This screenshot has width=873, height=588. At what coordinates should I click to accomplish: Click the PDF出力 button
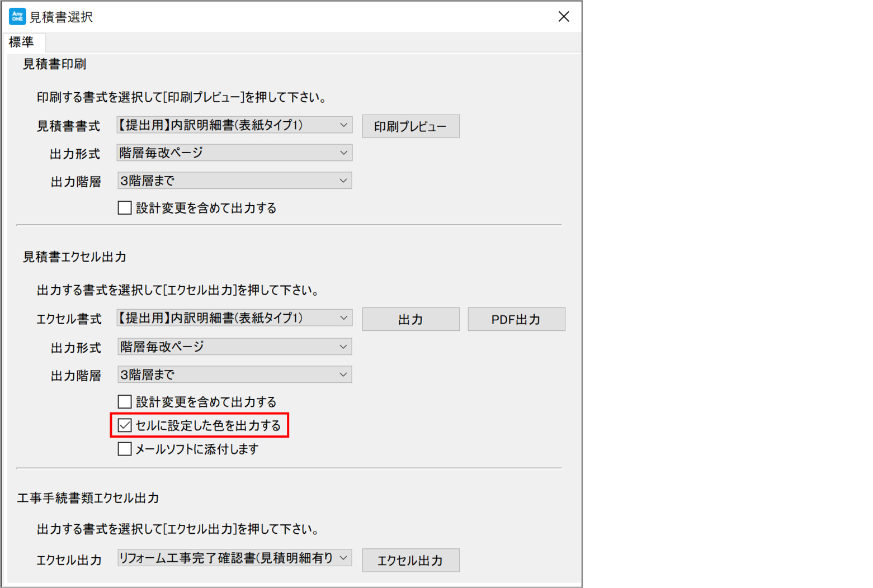516,320
